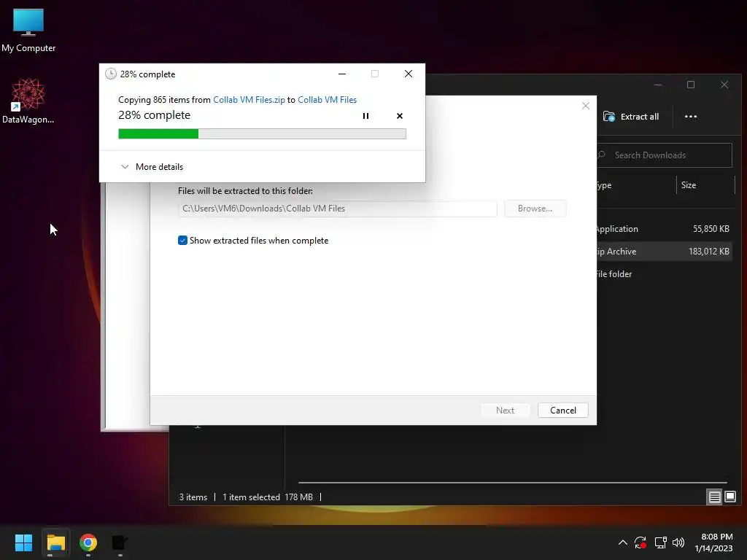Open the Windows Start menu
Image resolution: width=747 pixels, height=560 pixels.
click(23, 542)
